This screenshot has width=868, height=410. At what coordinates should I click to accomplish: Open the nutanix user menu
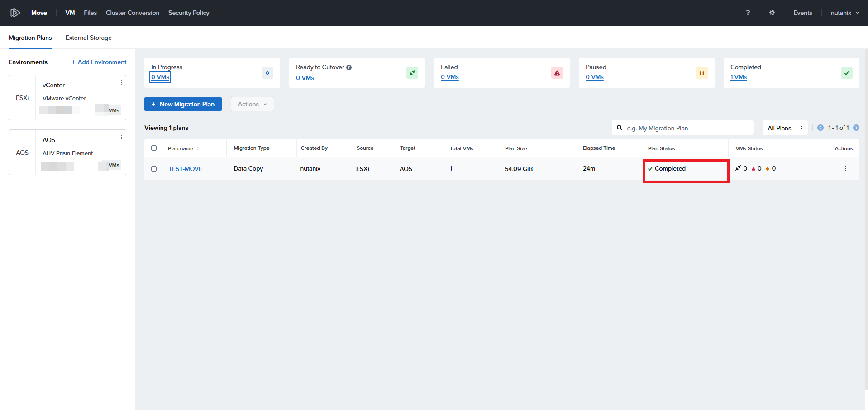845,13
